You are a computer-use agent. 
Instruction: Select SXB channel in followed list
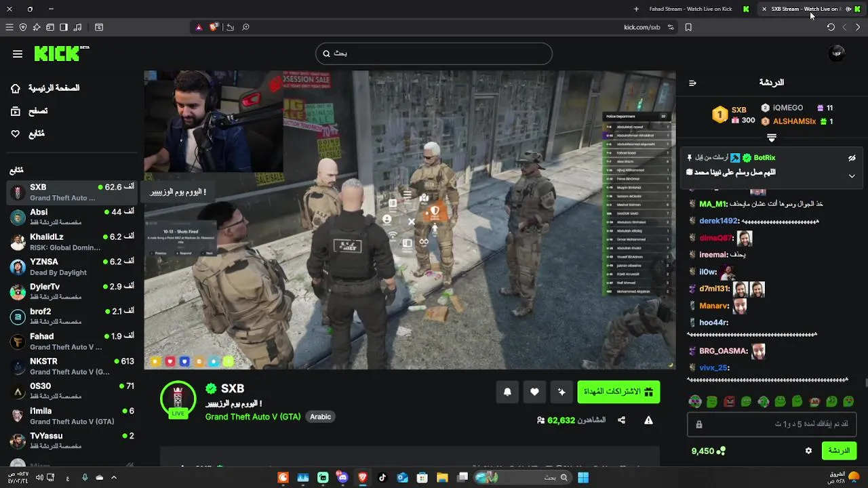click(x=72, y=192)
